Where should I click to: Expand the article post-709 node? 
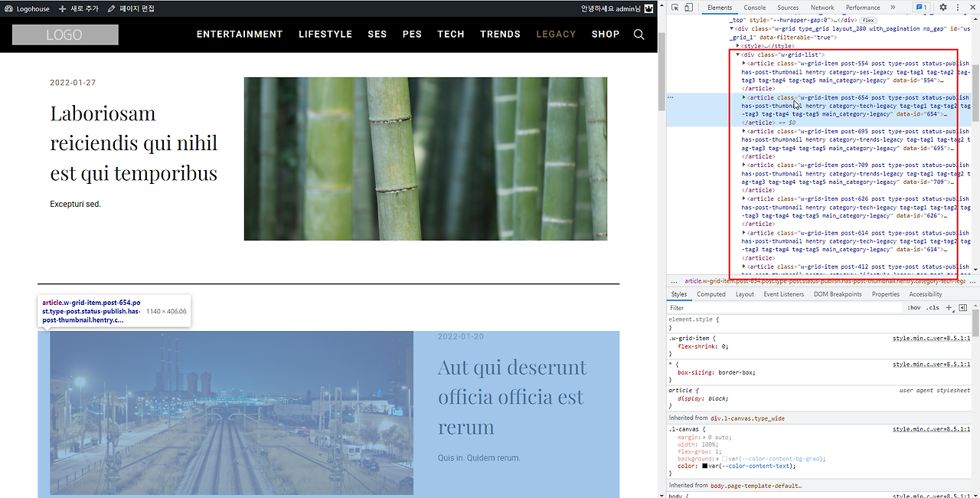pos(744,165)
